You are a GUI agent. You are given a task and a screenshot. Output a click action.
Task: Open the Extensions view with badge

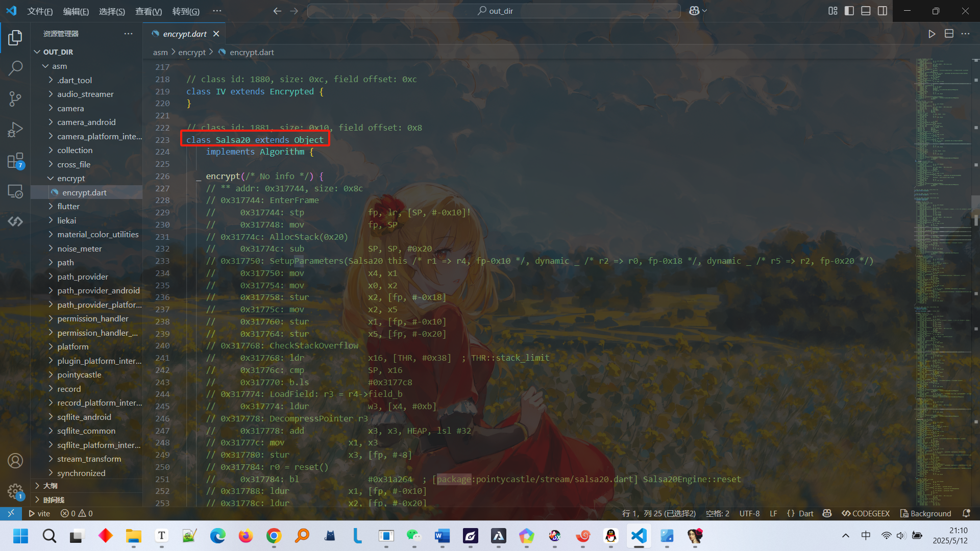coord(15,161)
